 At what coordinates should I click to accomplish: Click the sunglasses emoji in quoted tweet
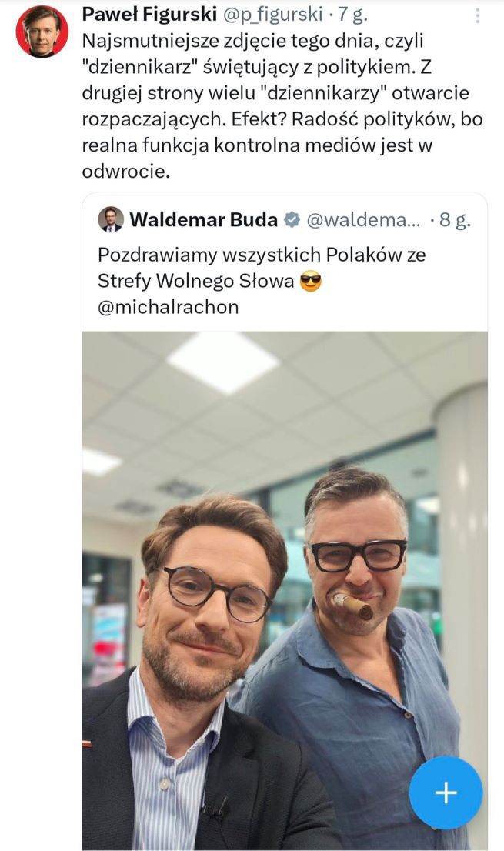point(311,281)
